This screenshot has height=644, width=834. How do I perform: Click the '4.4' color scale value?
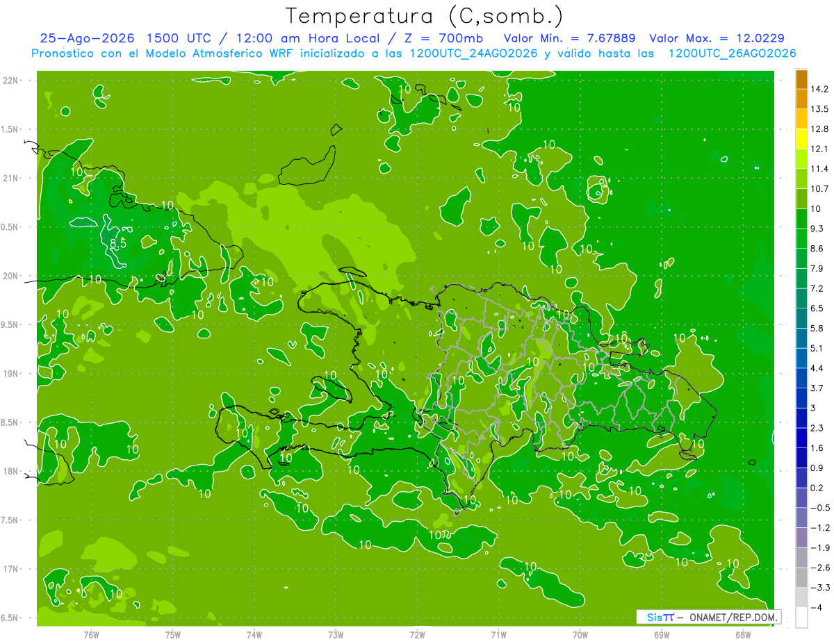coord(818,368)
